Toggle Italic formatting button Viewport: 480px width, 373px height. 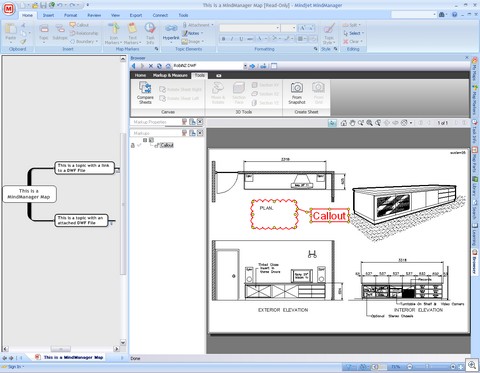(232, 39)
